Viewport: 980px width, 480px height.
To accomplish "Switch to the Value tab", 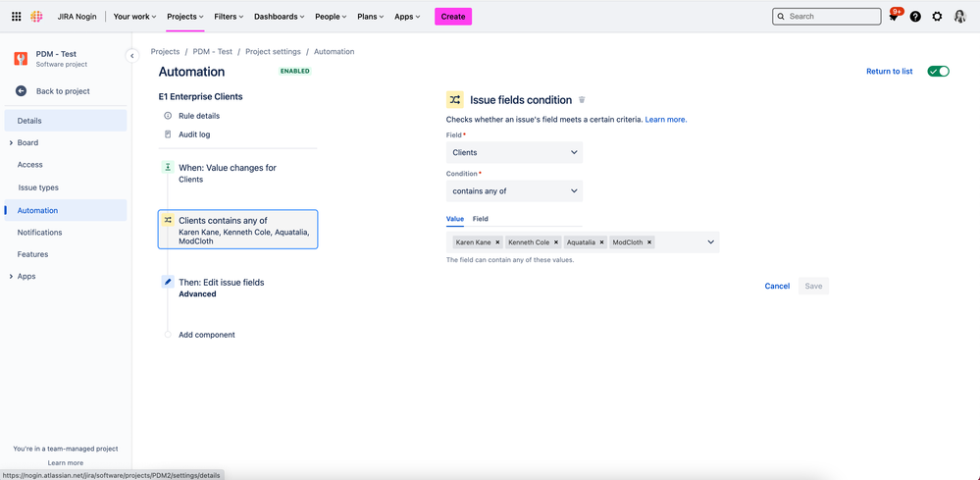I will (x=455, y=219).
